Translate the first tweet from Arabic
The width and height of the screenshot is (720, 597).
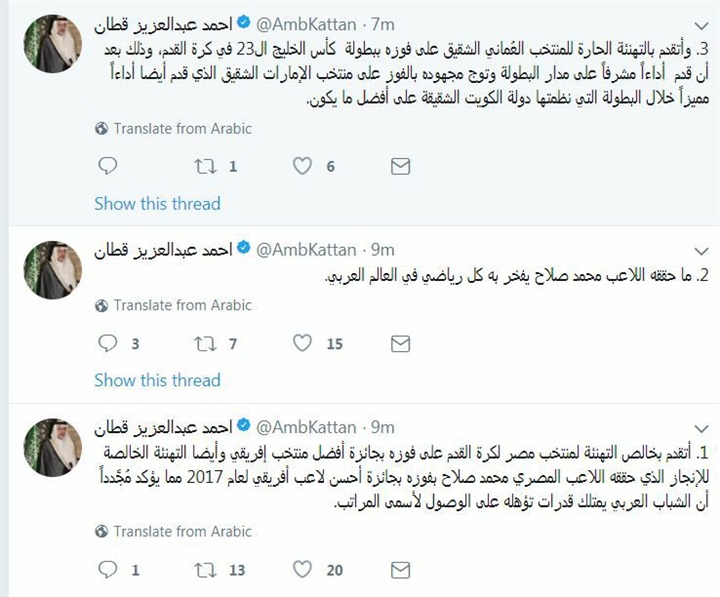point(174,129)
